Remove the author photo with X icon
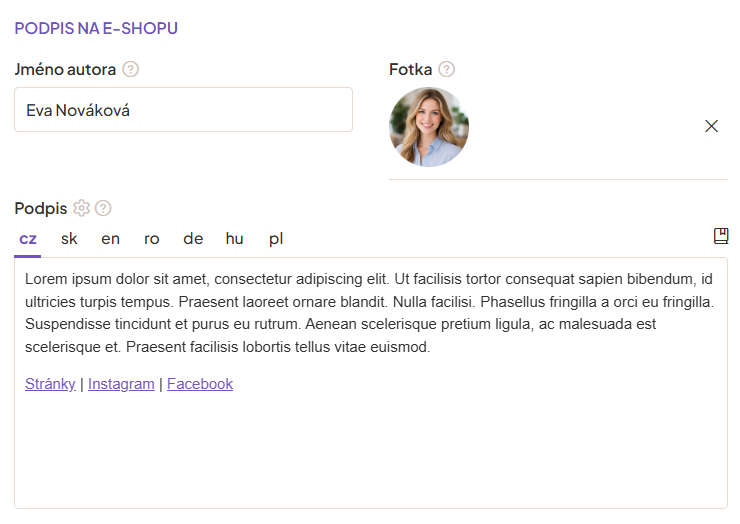 (x=712, y=126)
